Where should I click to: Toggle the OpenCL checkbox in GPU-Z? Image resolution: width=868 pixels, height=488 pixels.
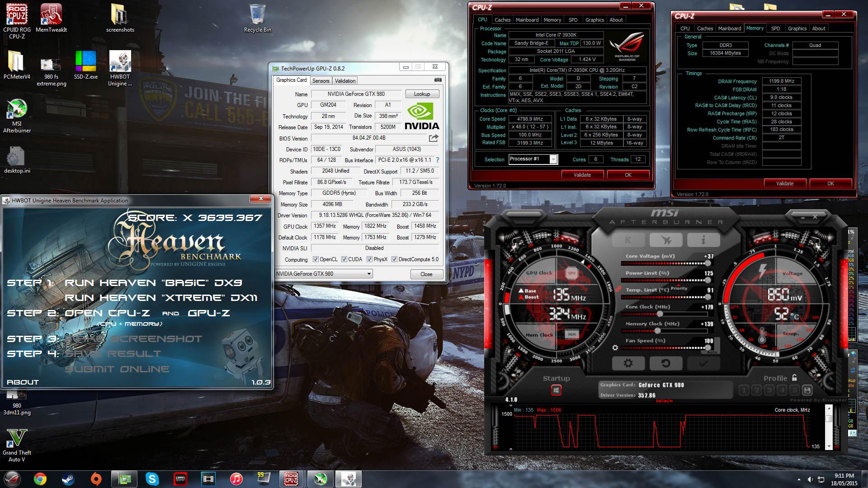[x=316, y=259]
